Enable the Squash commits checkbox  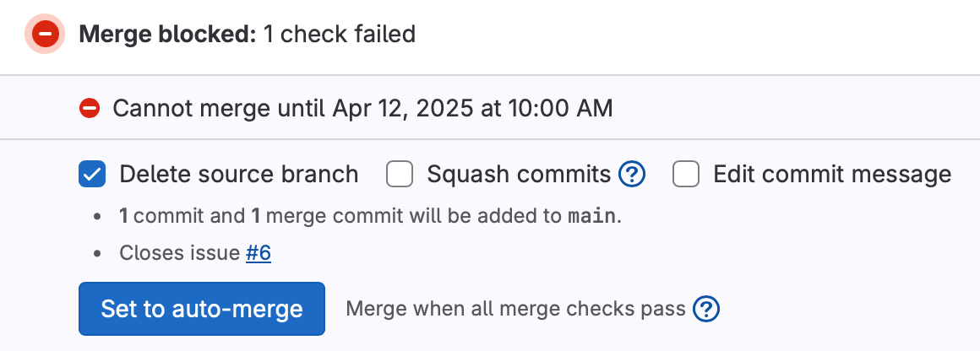pyautogui.click(x=400, y=175)
